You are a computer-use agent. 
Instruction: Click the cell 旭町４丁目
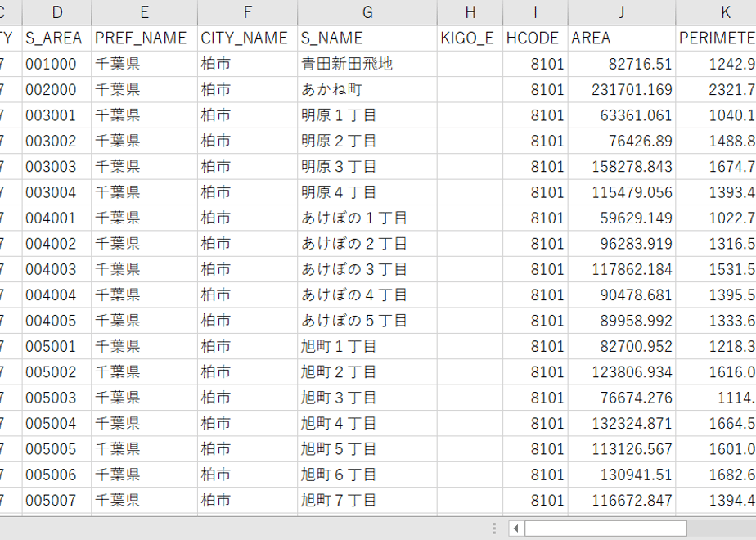pyautogui.click(x=367, y=423)
